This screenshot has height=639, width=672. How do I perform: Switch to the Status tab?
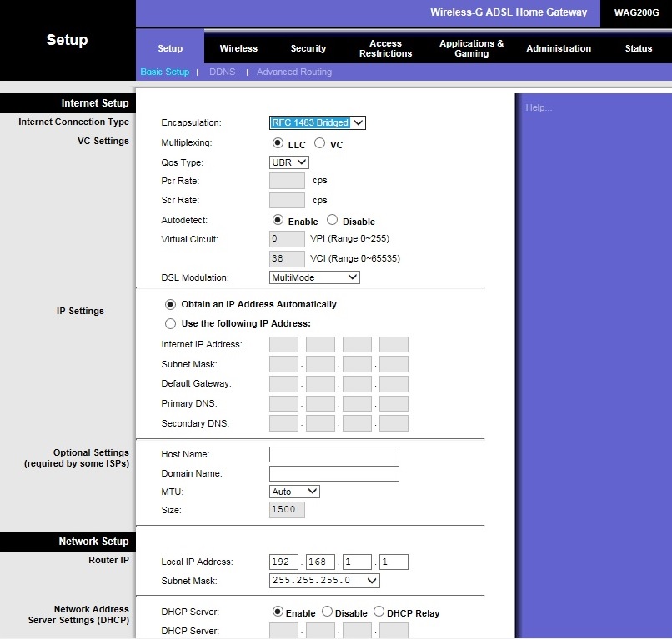coord(639,48)
